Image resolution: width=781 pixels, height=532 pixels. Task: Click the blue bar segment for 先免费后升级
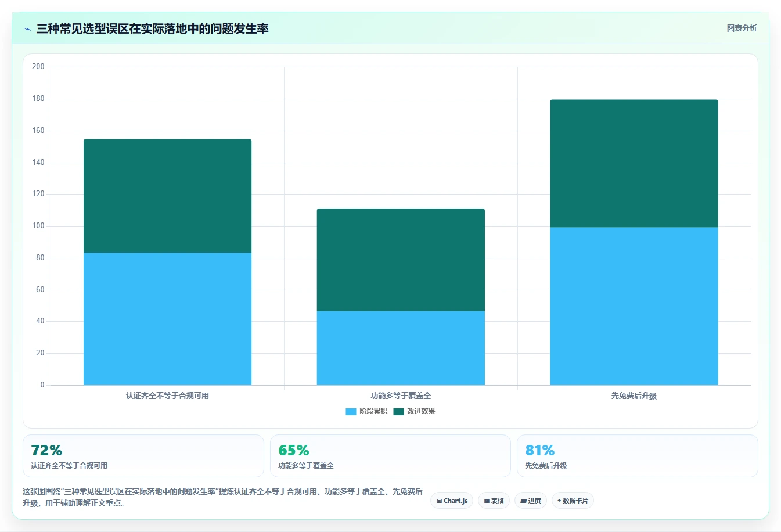click(634, 306)
